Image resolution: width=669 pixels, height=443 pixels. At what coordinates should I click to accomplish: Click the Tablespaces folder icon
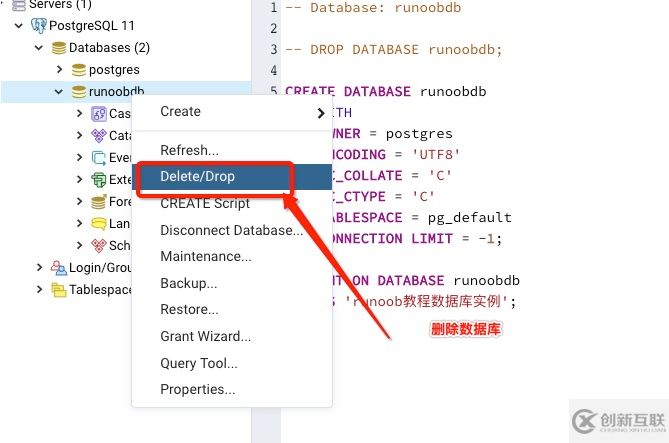[58, 290]
